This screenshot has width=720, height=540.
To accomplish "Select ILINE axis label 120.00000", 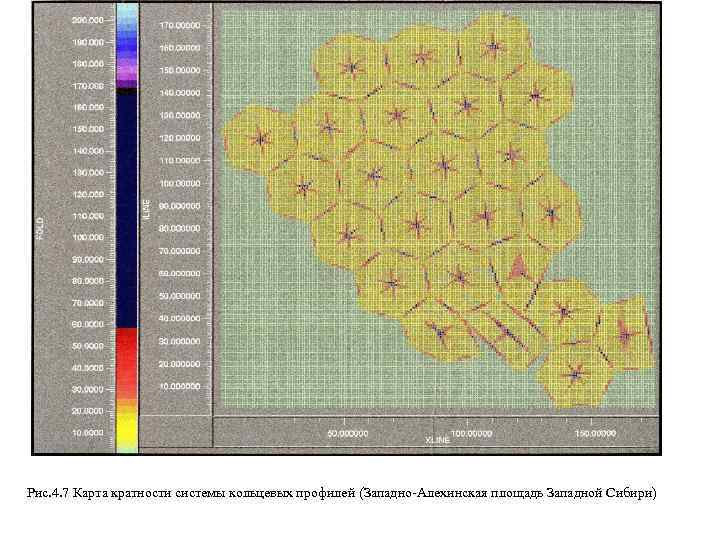I will click(x=180, y=138).
